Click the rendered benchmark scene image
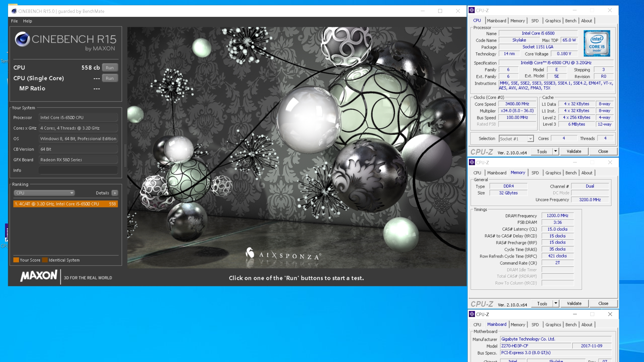 click(296, 148)
